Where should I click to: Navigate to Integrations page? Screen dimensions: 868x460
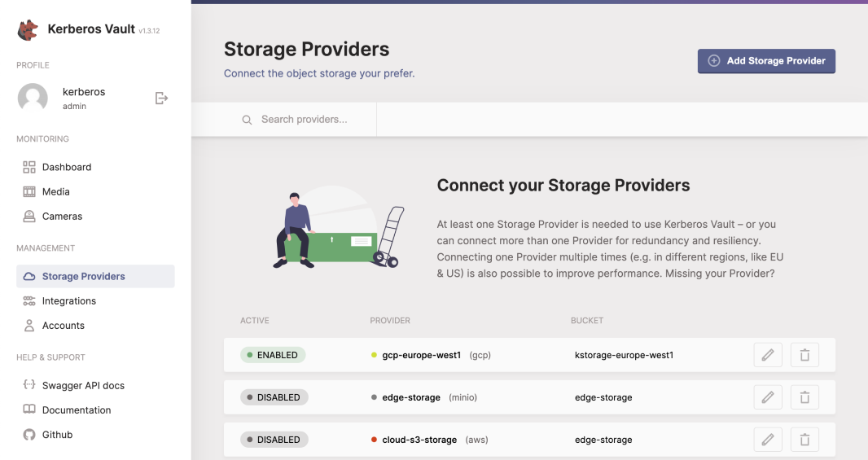[69, 301]
